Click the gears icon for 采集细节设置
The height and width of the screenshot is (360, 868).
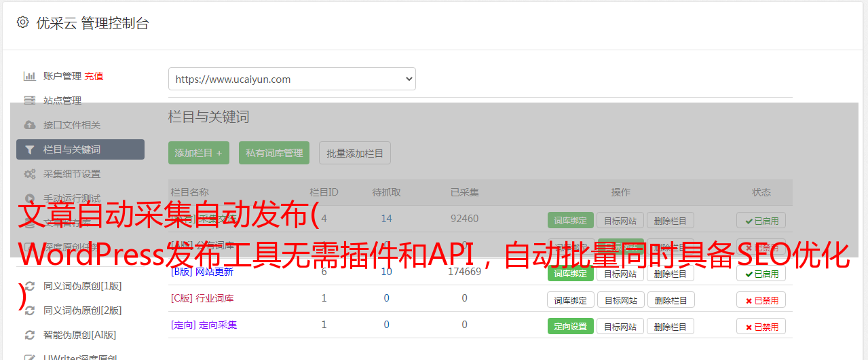point(29,174)
